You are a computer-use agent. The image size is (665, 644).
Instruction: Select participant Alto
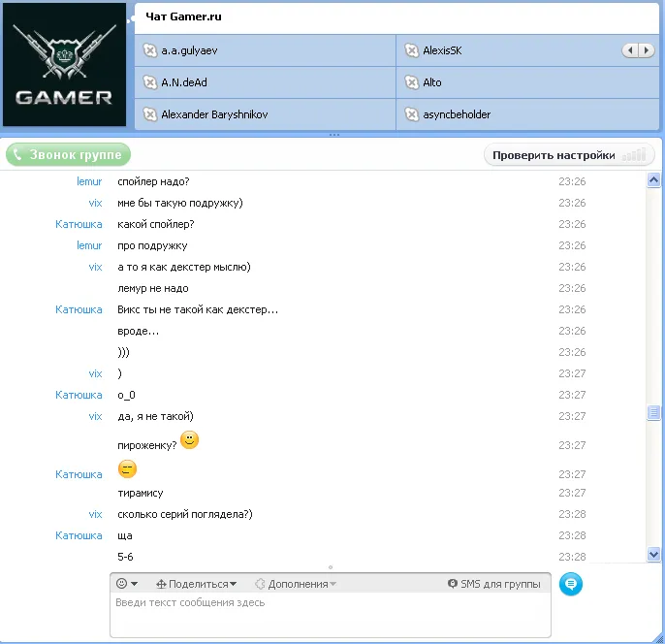click(x=527, y=82)
